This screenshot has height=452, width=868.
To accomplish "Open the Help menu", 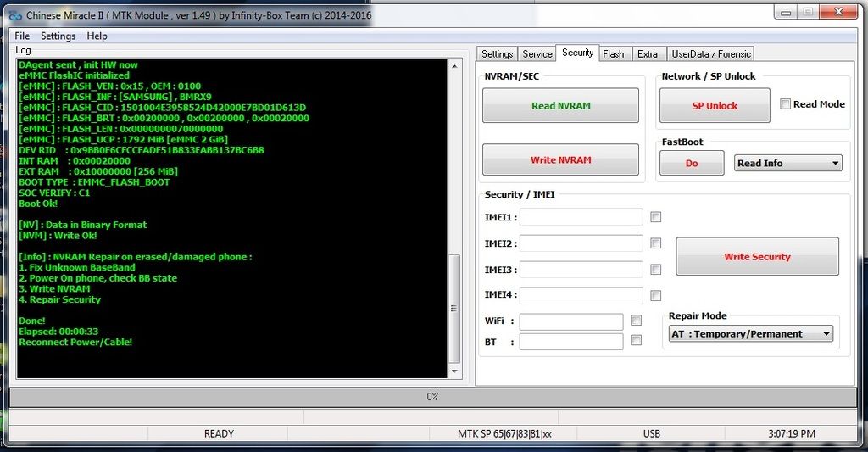I will (97, 36).
